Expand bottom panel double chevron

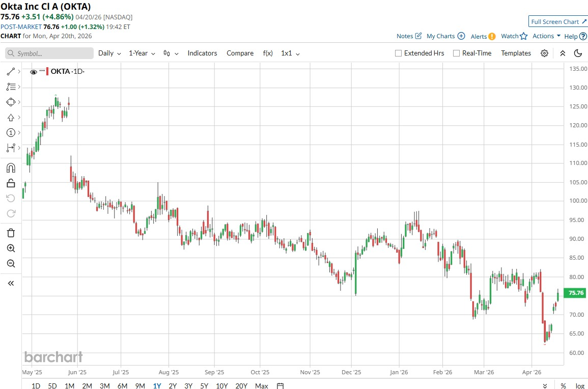545,385
